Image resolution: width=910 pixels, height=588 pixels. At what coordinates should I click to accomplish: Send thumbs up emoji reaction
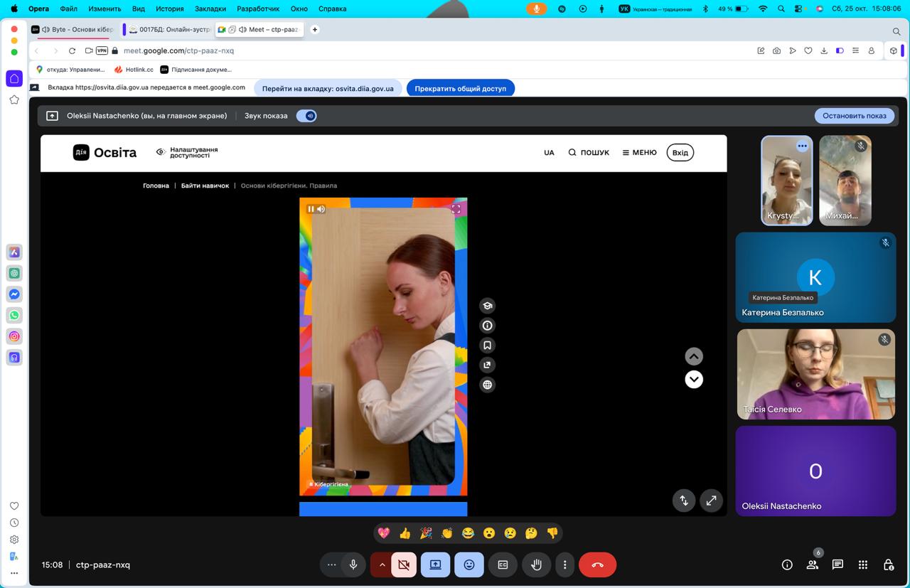pos(405,533)
